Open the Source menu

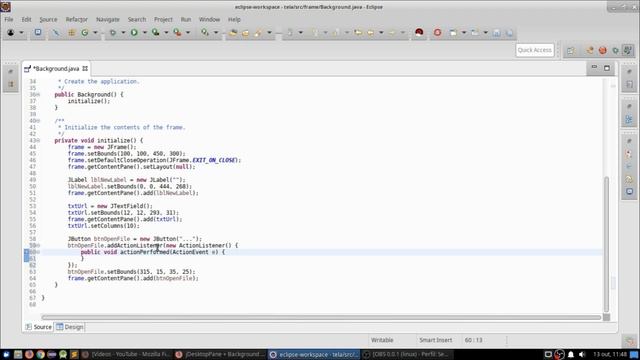48,19
